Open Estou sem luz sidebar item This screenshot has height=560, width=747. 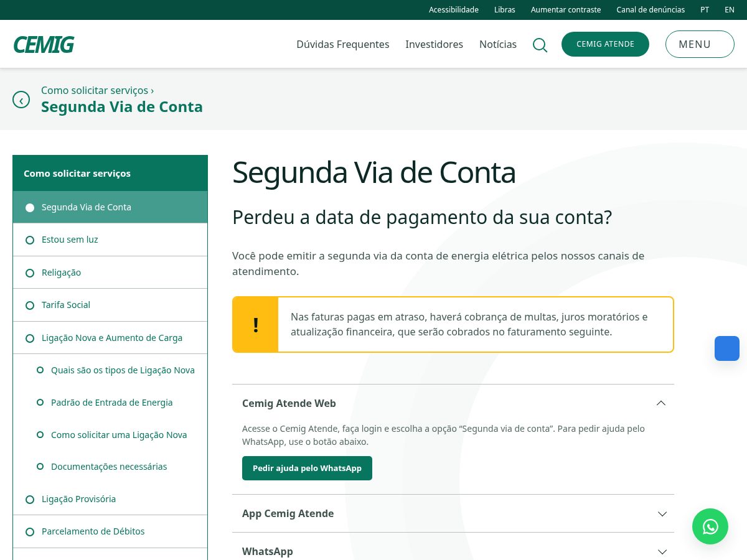(110, 240)
